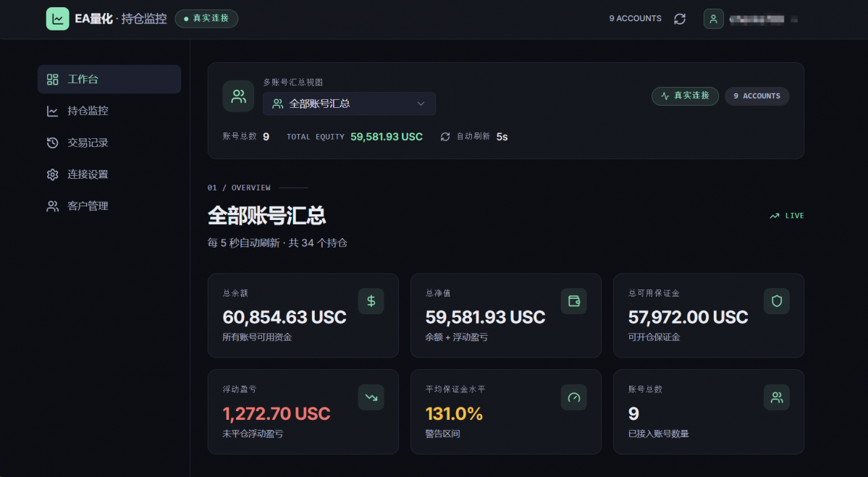
Task: Click the large users icon beside 多账号汇总视图
Action: coord(239,96)
